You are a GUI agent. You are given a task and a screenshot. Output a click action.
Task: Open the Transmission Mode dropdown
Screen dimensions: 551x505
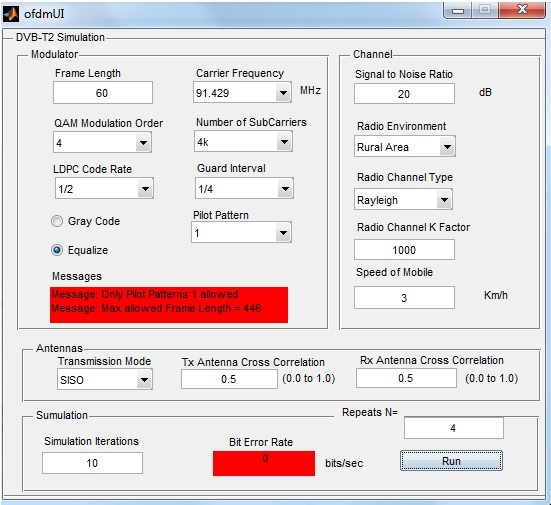(105, 380)
